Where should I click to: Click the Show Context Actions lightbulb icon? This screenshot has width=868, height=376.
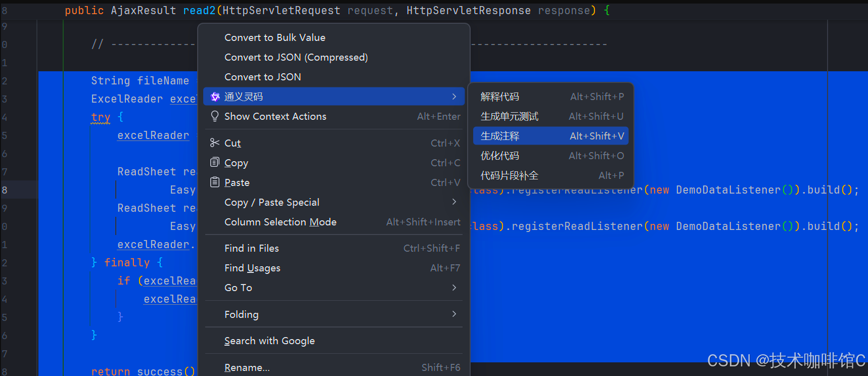click(x=215, y=116)
